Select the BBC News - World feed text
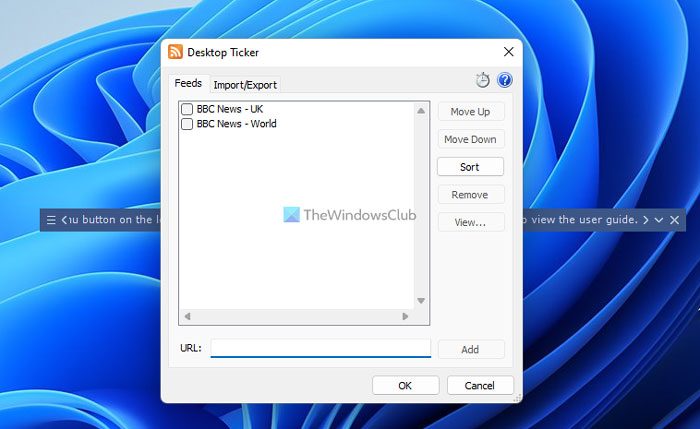The image size is (700, 429). pos(237,124)
